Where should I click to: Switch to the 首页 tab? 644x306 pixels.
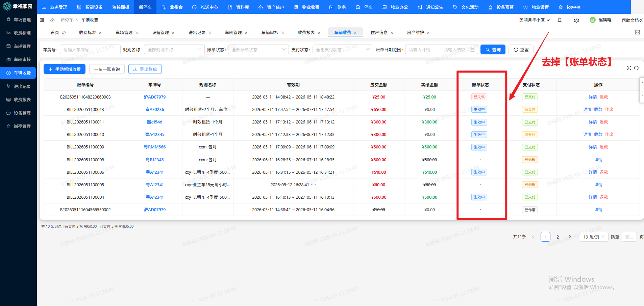pyautogui.click(x=58, y=33)
